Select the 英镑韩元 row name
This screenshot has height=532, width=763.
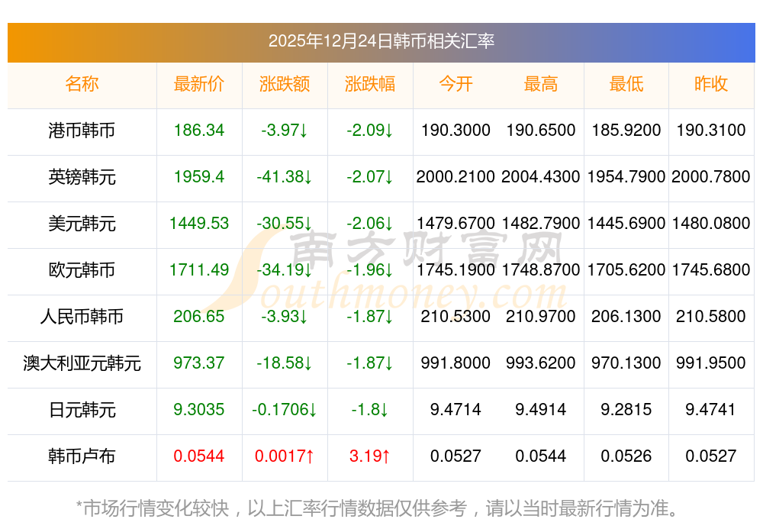82,176
